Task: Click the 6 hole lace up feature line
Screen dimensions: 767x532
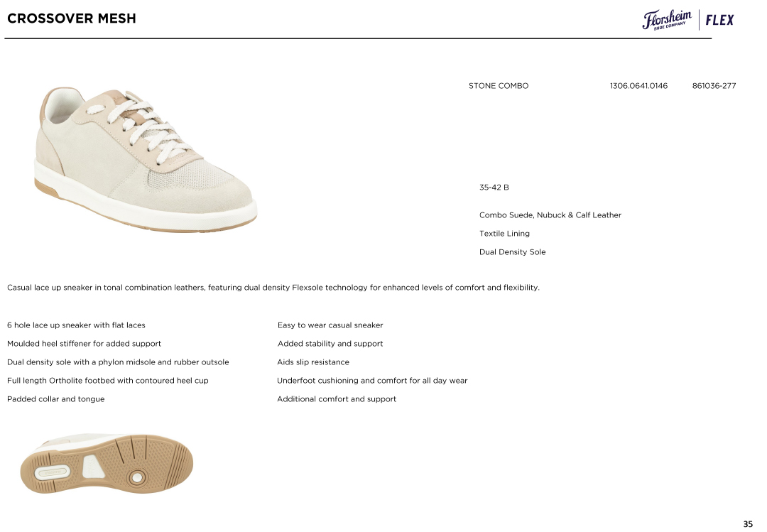Action: point(76,325)
